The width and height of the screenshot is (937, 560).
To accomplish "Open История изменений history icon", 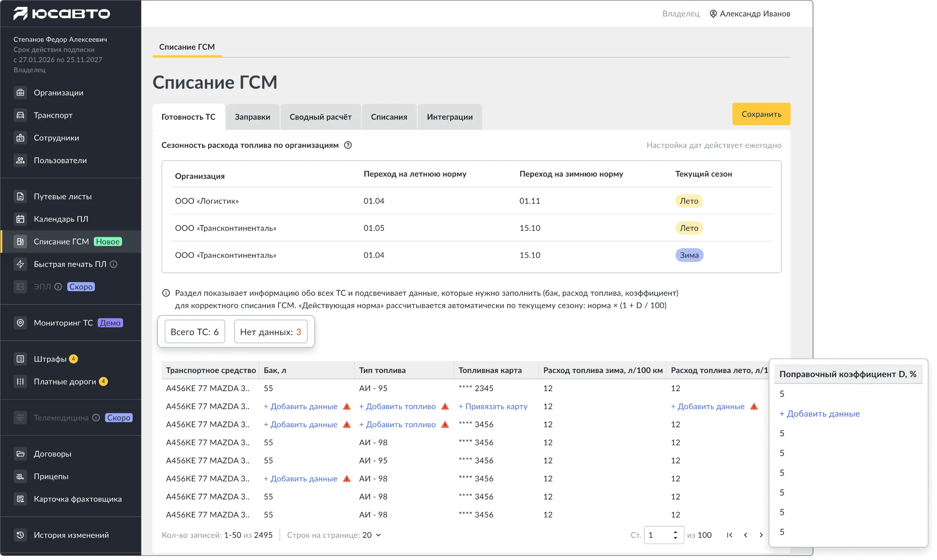I will (x=20, y=535).
